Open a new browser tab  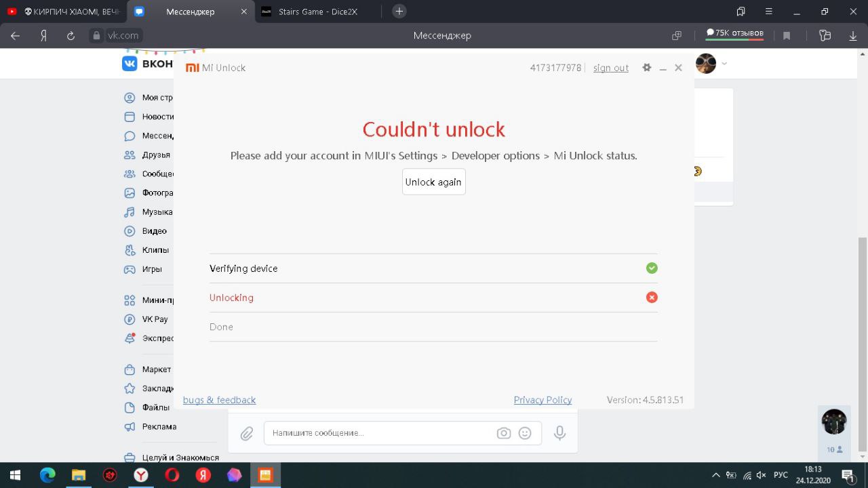coord(399,12)
